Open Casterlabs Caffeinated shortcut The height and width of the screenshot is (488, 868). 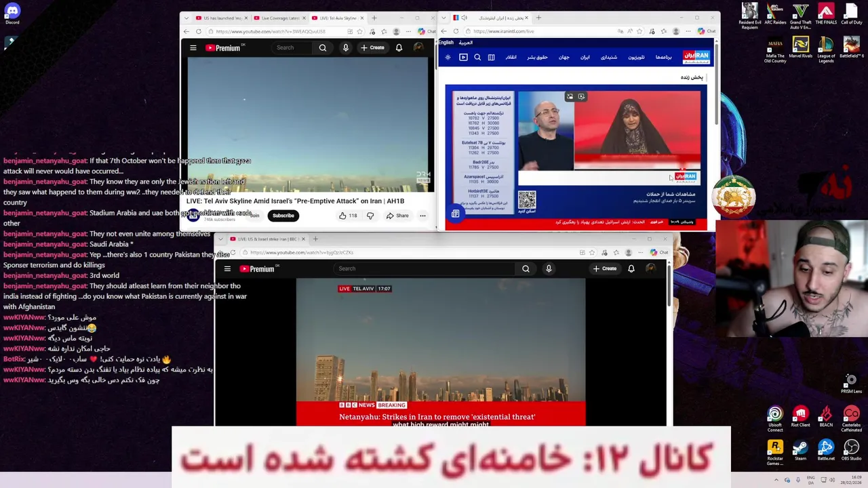coord(851,419)
